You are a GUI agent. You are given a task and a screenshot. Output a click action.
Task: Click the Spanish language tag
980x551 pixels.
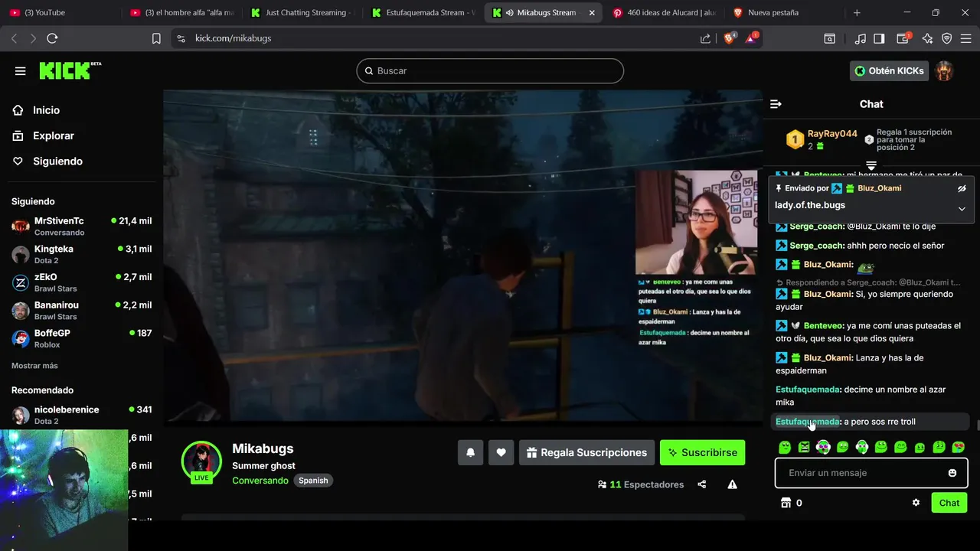[313, 481]
